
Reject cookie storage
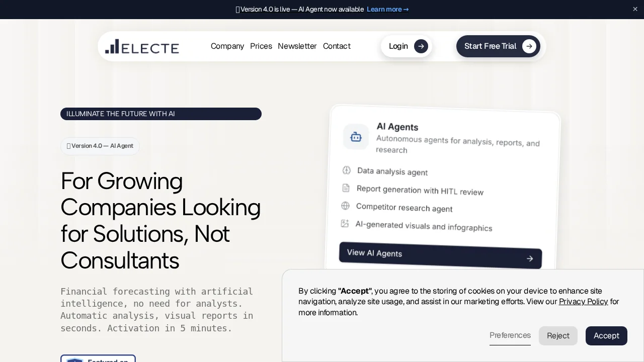[558, 336]
